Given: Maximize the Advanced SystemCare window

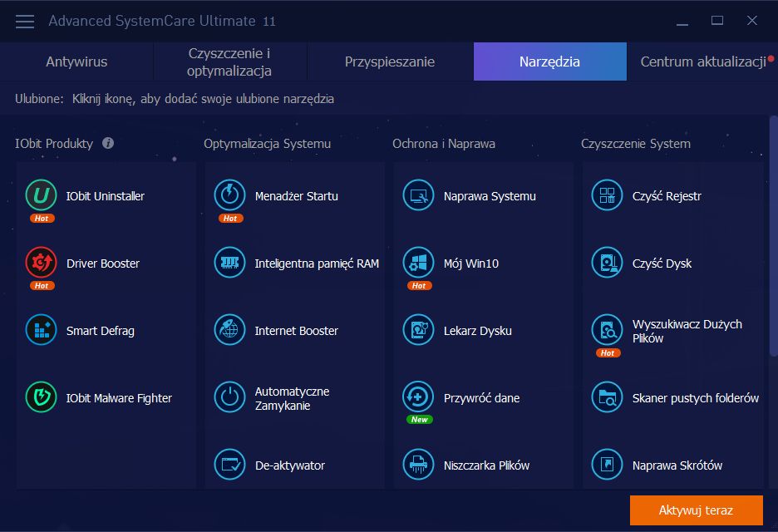Looking at the screenshot, I should pos(717,21).
